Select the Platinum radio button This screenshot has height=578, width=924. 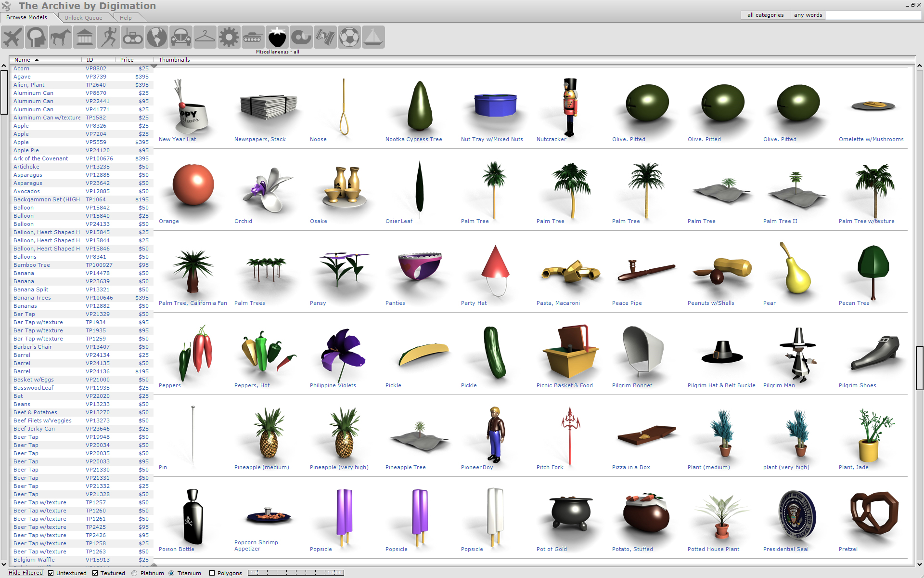134,573
